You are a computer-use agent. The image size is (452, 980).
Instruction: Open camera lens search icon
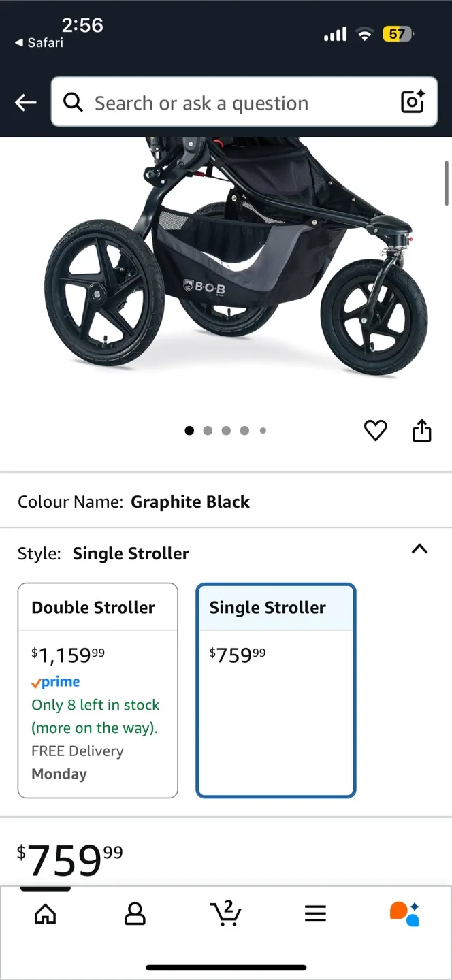pos(413,102)
